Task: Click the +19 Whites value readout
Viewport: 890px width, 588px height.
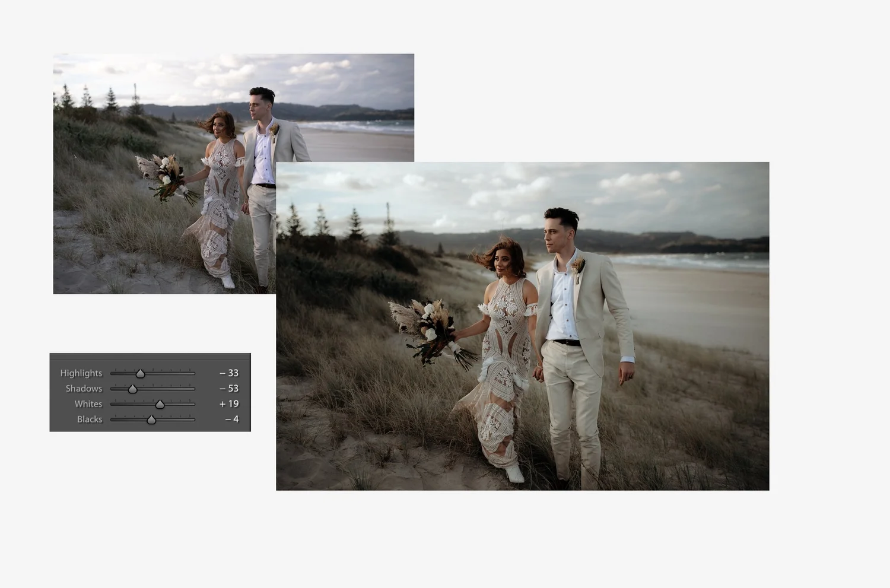Action: click(x=228, y=404)
